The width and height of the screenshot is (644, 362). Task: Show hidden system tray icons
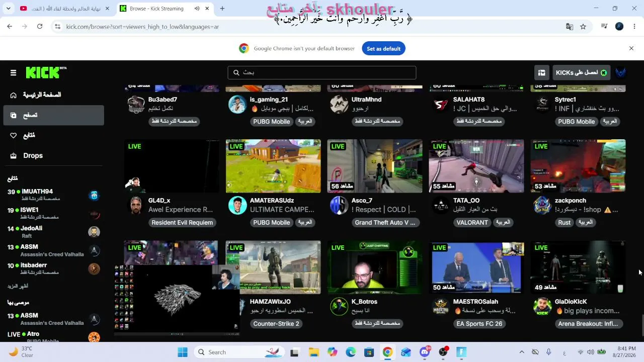pyautogui.click(x=522, y=352)
